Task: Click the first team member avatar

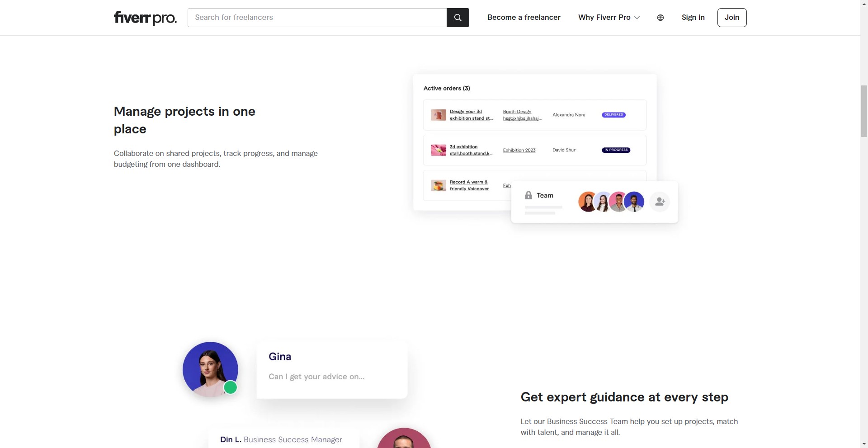Action: pyautogui.click(x=588, y=202)
